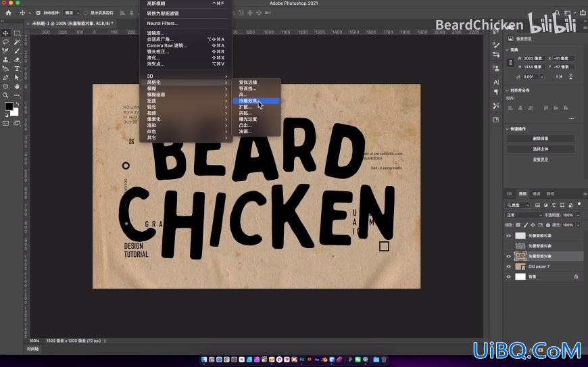588x367 pixels.
Task: Swap foreground and background colors
Action: (x=18, y=103)
